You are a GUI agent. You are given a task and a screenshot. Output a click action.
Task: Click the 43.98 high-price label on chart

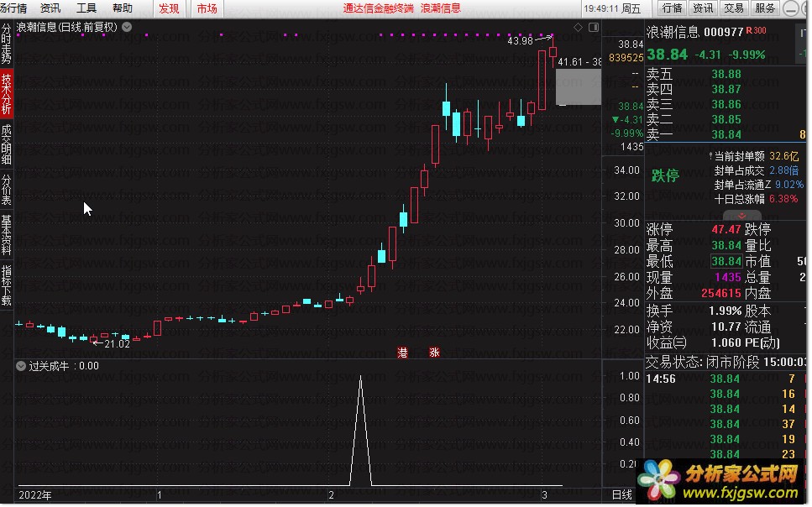point(520,40)
